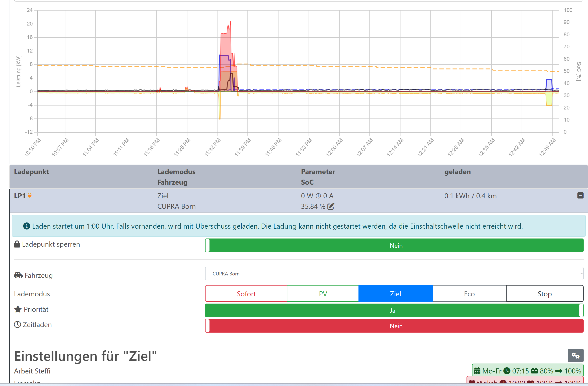This screenshot has height=386, width=588.
Task: Click the LP1 row header
Action: tap(20, 196)
